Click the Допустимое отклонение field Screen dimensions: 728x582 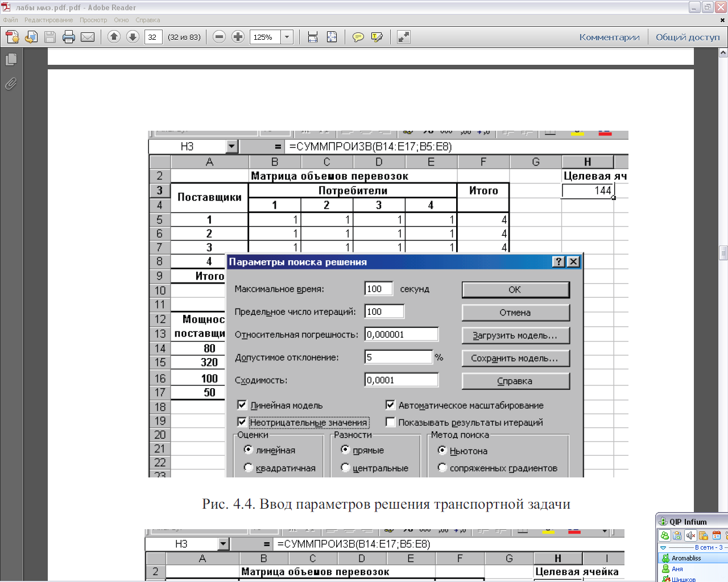point(399,357)
